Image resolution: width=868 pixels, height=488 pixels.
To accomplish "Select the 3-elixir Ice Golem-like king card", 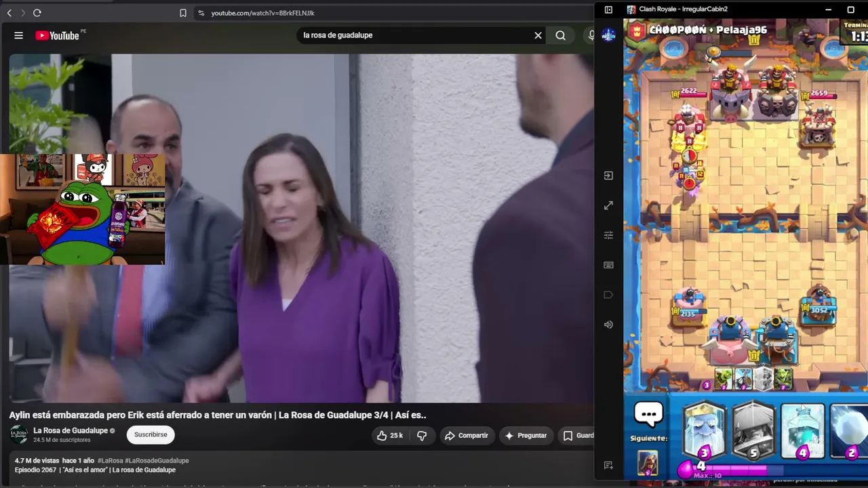I will coord(704,431).
